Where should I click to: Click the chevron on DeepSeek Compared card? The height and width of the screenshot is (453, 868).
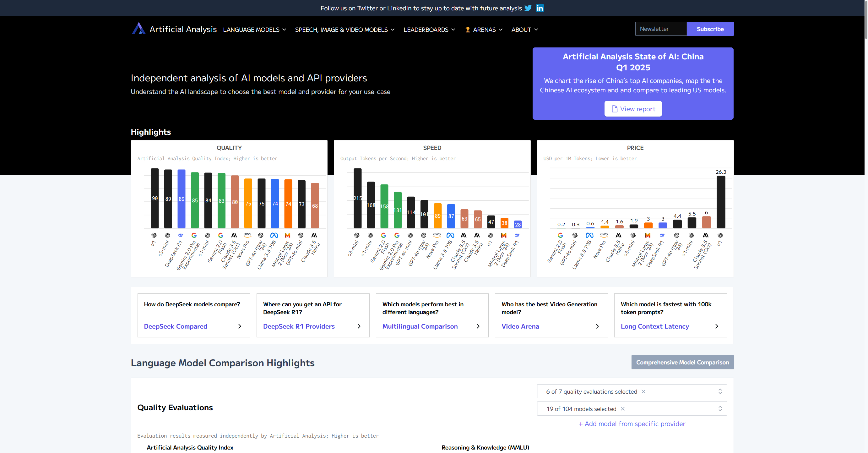(x=240, y=326)
